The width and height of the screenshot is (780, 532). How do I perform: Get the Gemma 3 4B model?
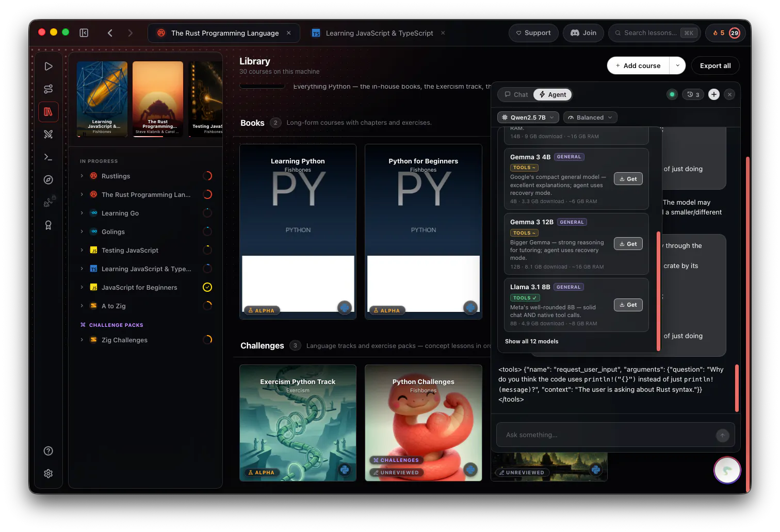tap(628, 179)
